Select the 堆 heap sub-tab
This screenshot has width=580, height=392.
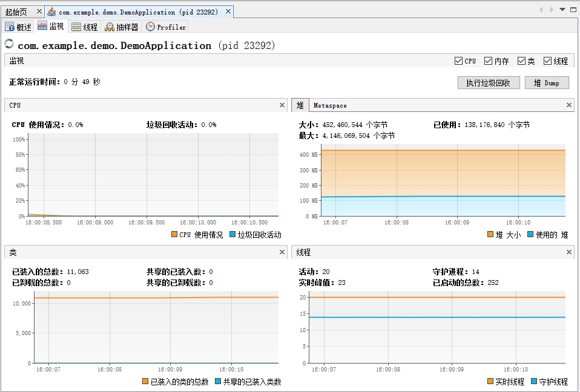[300, 105]
